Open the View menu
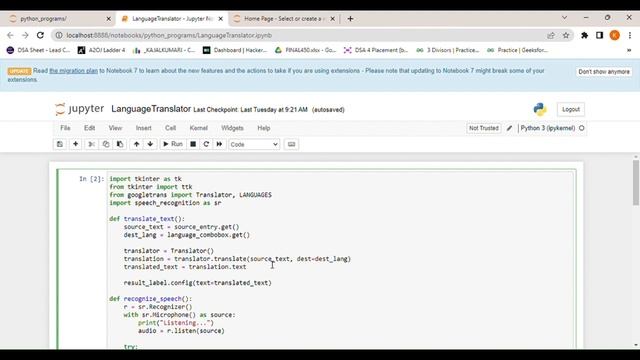The image size is (640, 360). (115, 128)
